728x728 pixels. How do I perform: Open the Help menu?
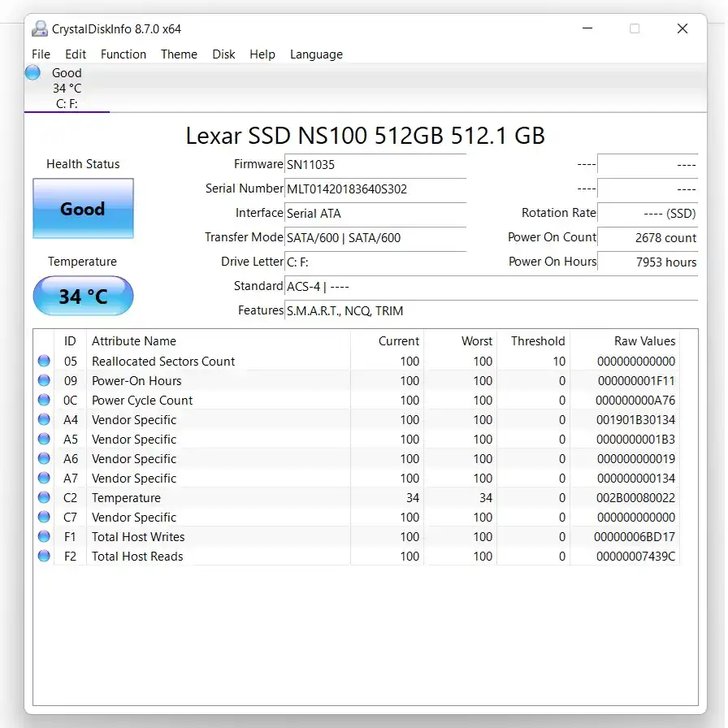262,54
